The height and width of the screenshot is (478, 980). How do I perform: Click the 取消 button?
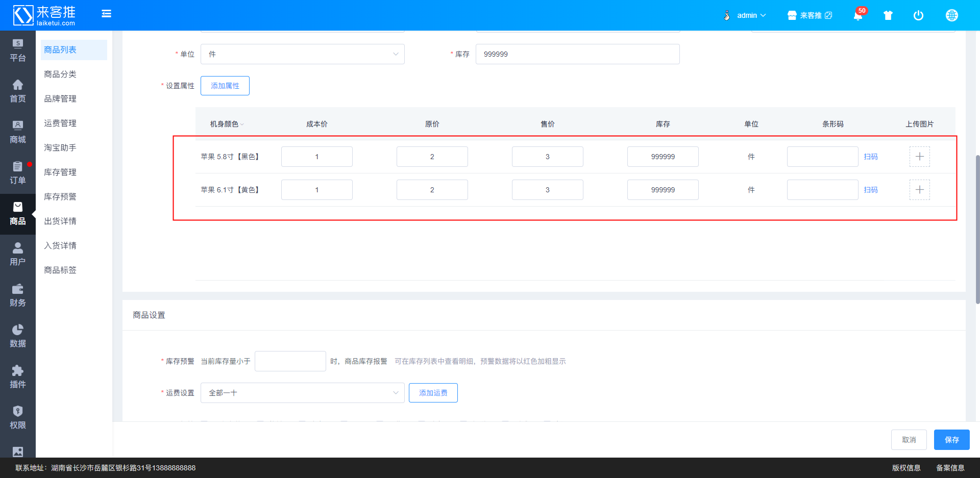[909, 440]
